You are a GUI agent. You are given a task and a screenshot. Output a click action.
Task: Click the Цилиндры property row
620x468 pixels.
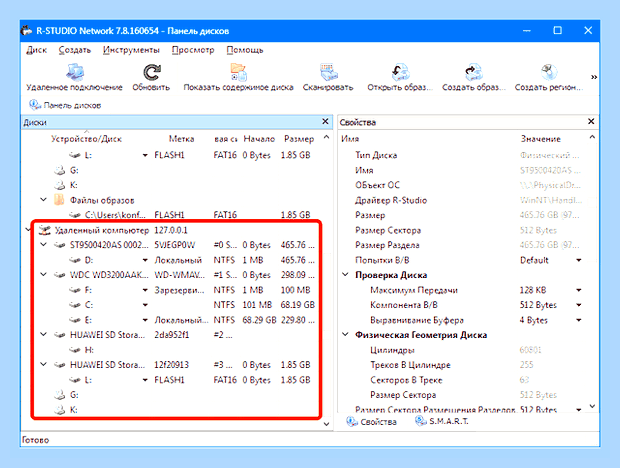[467, 350]
